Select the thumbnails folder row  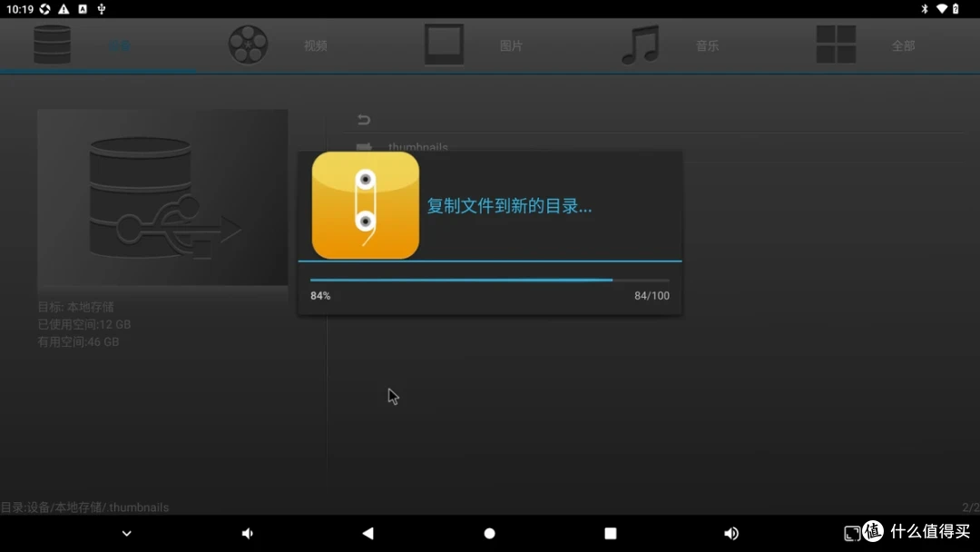tap(653, 148)
